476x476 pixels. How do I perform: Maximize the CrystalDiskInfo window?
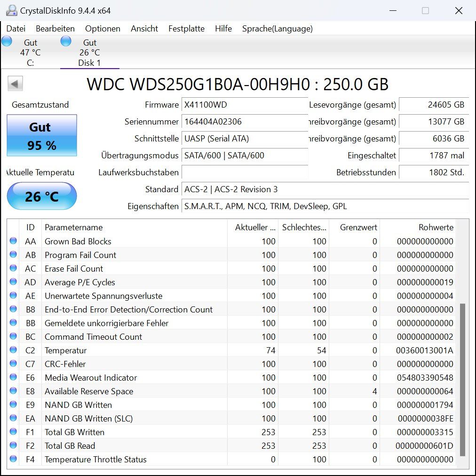click(x=426, y=11)
